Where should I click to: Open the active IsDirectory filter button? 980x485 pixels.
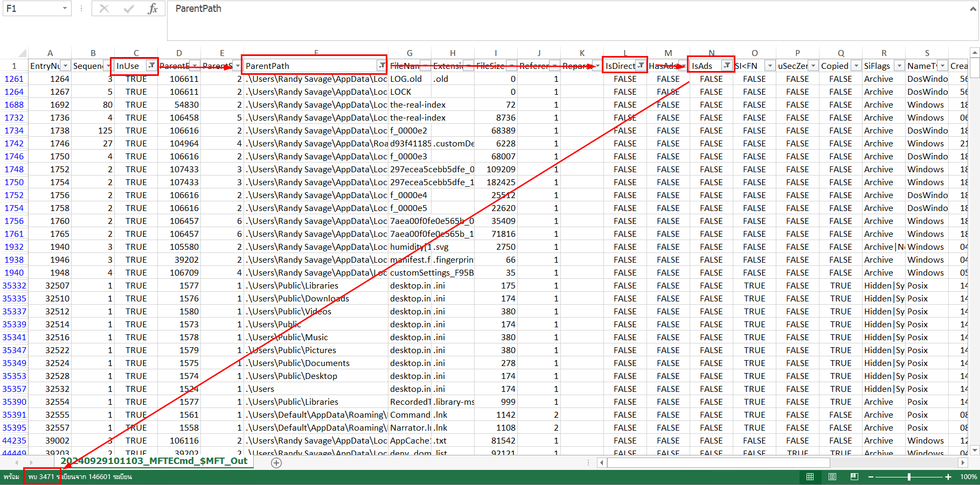[641, 66]
